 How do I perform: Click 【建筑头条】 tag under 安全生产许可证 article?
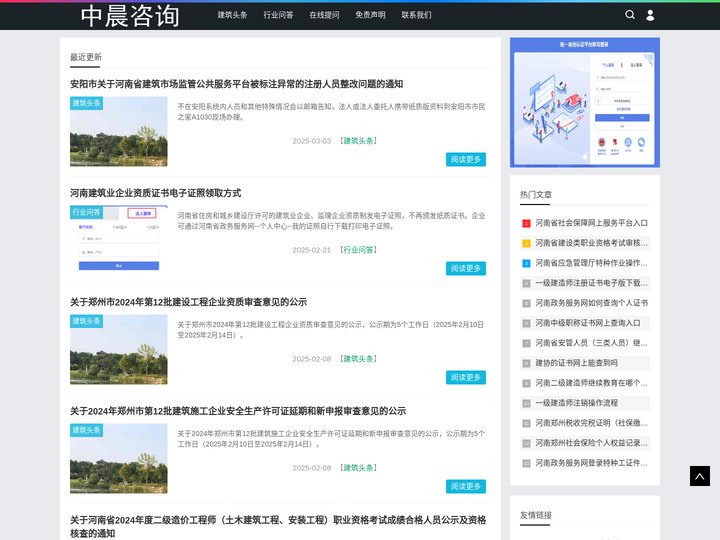coord(358,468)
